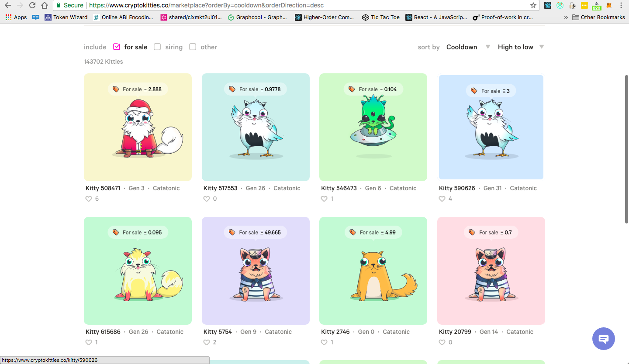The height and width of the screenshot is (364, 629).
Task: Bookmark this page with the star icon
Action: 533,5
